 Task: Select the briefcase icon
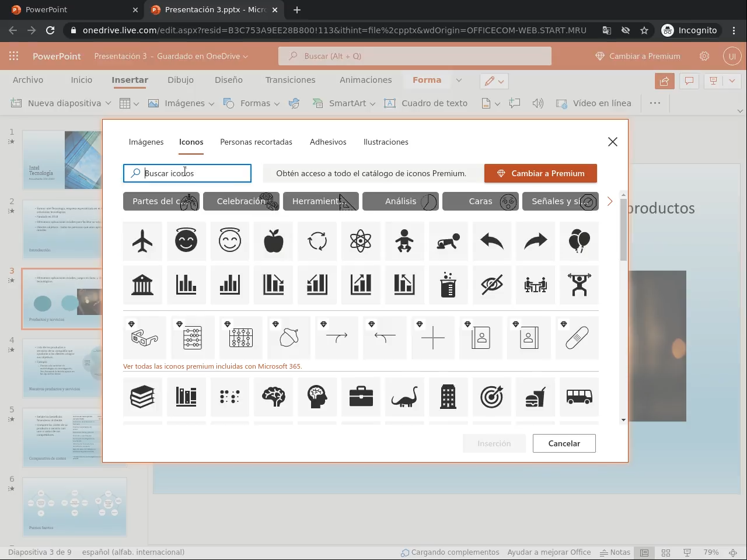[x=361, y=397]
